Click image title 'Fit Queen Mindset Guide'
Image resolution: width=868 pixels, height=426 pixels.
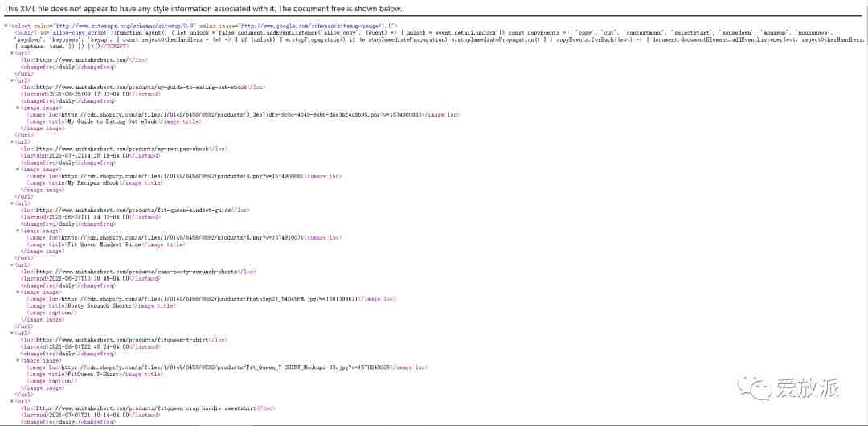[104, 244]
